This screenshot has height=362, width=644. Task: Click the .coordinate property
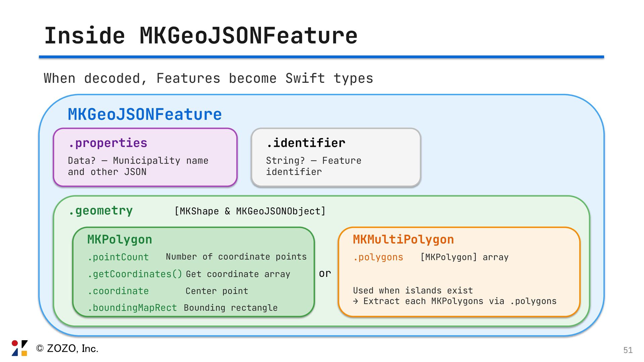(118, 291)
